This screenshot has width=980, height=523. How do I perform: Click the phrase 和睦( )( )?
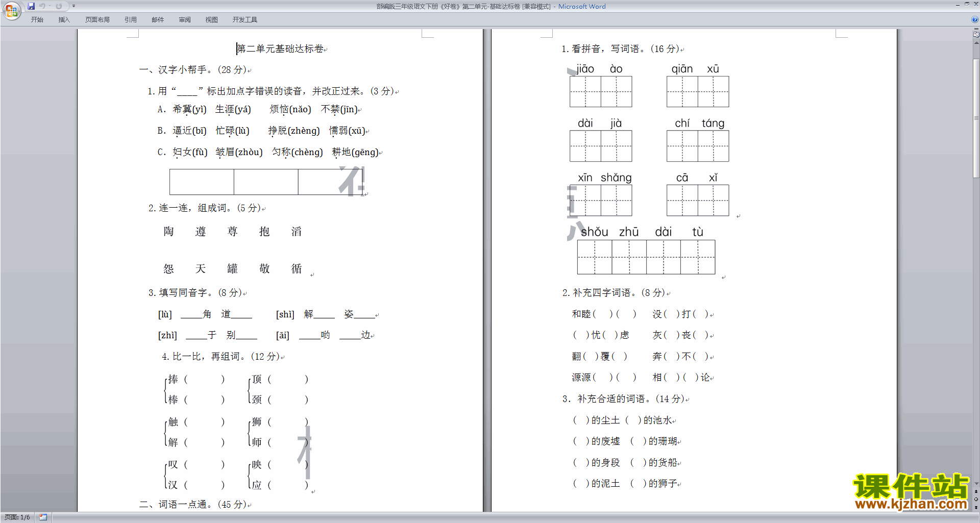pos(604,314)
